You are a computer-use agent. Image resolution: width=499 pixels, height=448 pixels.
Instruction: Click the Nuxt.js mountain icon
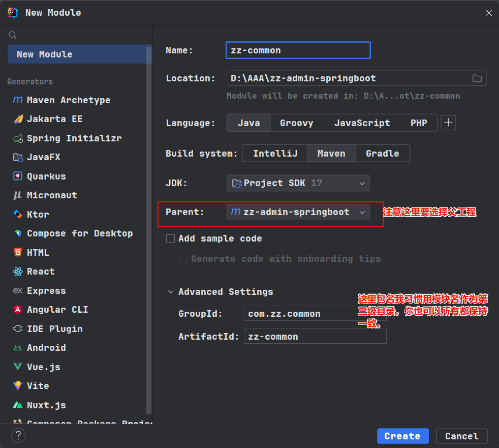coord(18,405)
